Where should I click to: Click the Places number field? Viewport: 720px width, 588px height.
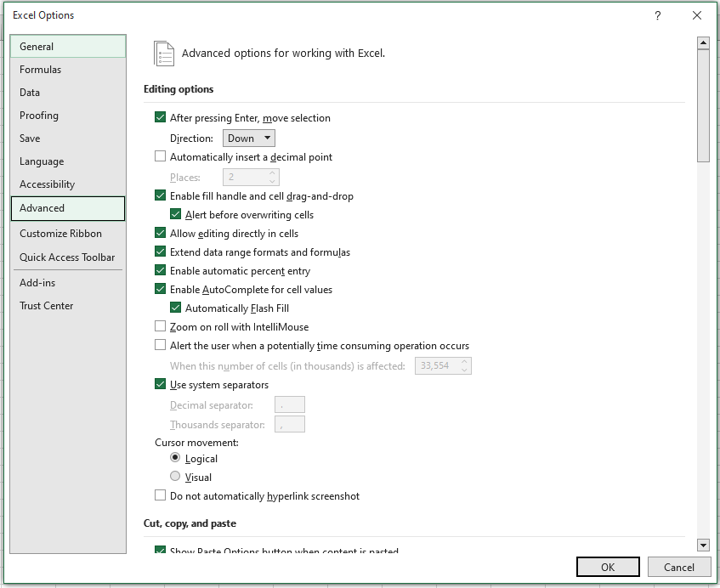pyautogui.click(x=246, y=178)
